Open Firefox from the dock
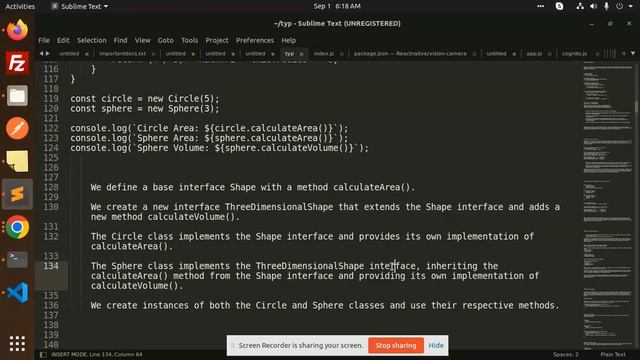Viewport: 640px width, 360px height. tap(17, 30)
